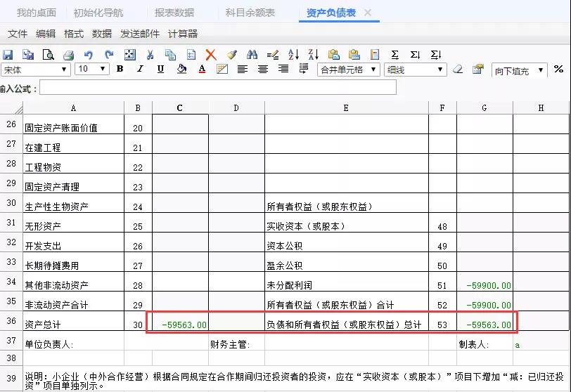Click the Undo arrow icon

click(88, 55)
